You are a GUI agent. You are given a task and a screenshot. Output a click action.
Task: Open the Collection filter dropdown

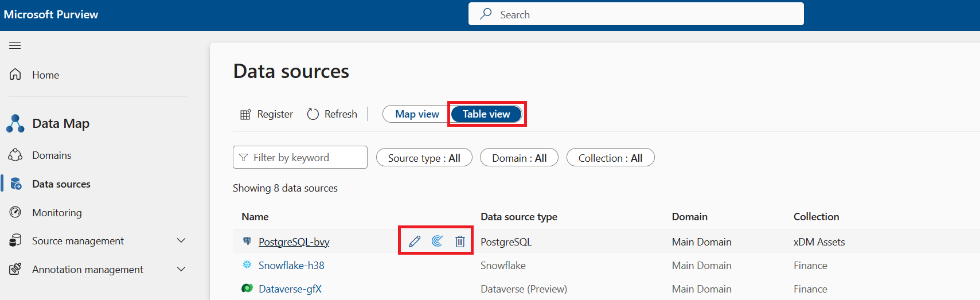point(610,158)
